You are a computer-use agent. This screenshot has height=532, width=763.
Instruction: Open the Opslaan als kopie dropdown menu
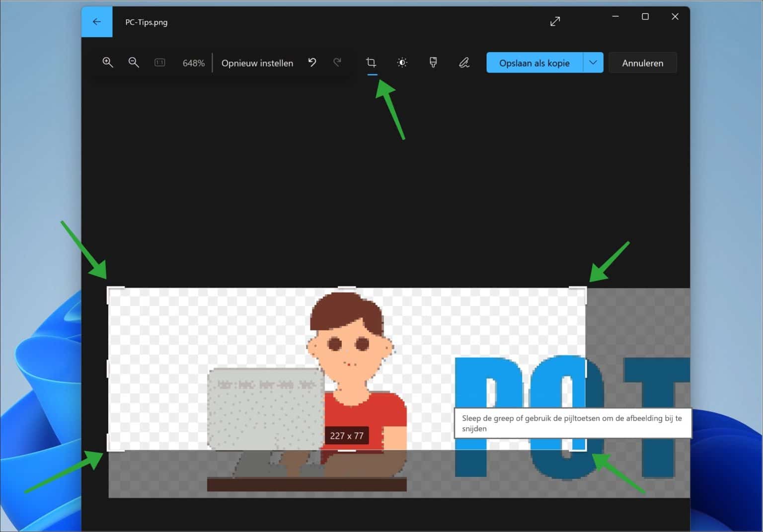click(x=592, y=63)
